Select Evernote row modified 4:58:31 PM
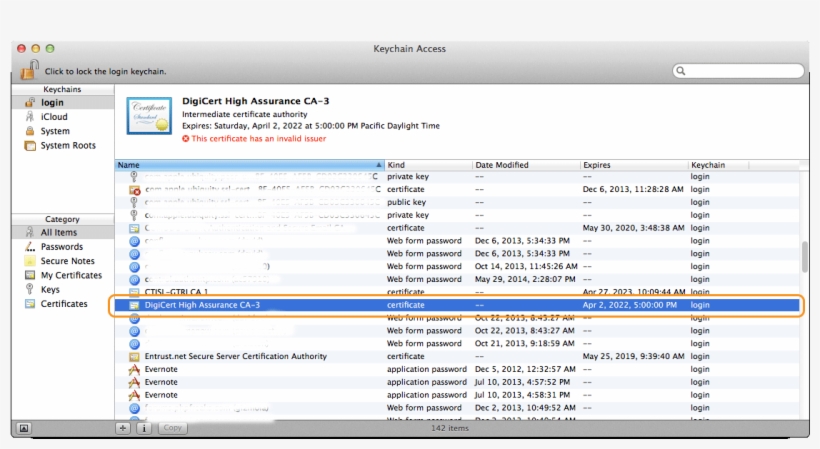The image size is (820, 449). [457, 395]
